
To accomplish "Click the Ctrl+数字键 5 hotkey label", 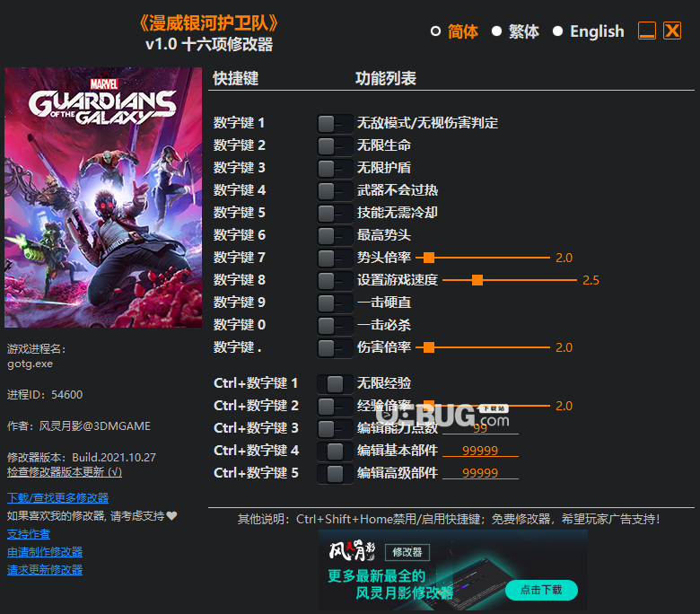I will coord(257,473).
